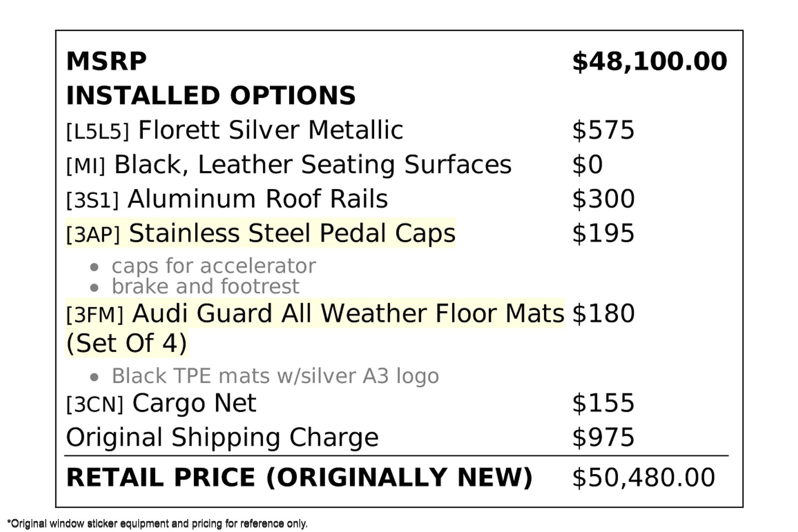Click the $180 floor mats price
This screenshot has height=532, width=798.
(x=603, y=314)
